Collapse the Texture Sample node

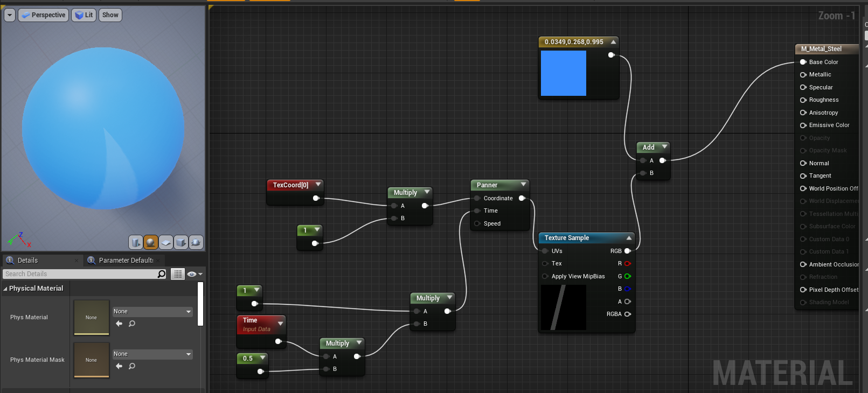click(x=629, y=237)
